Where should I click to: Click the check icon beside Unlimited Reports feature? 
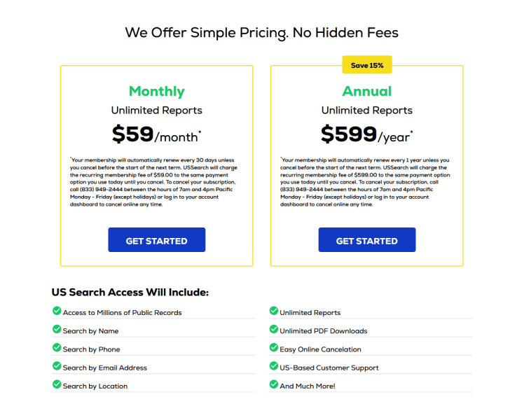pyautogui.click(x=274, y=311)
